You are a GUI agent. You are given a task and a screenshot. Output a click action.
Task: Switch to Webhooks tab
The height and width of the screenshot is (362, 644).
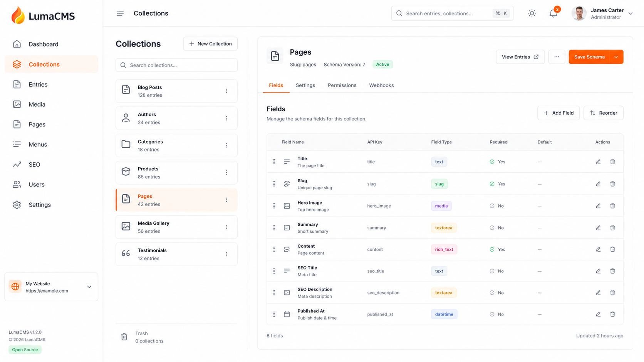coord(381,85)
